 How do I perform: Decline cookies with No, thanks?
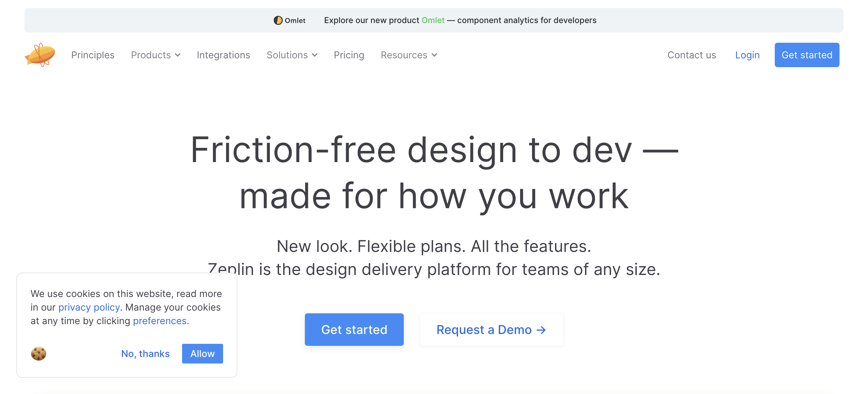145,354
